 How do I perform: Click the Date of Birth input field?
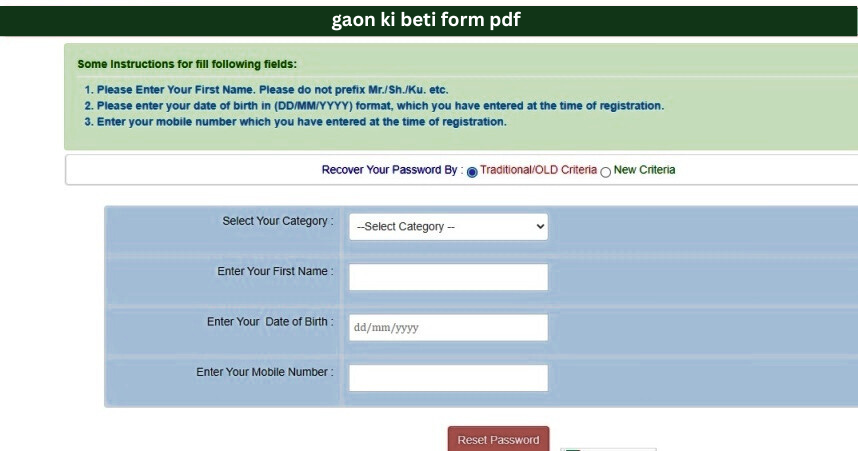448,328
